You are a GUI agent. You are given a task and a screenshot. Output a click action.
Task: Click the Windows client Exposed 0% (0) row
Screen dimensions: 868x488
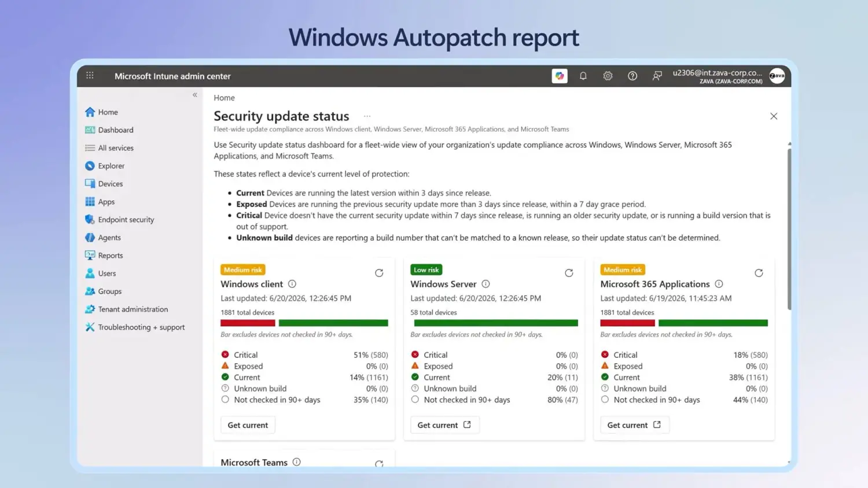[x=304, y=367]
